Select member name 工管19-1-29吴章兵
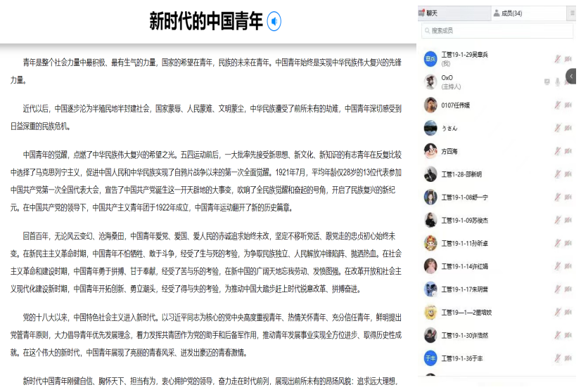581x392 pixels. 464,55
